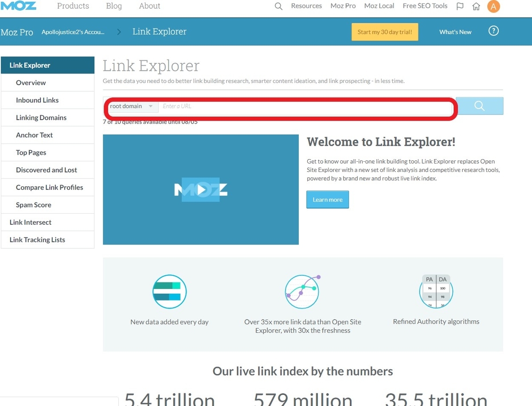The width and height of the screenshot is (532, 406).
Task: Go to home via the house icon
Action: (x=476, y=6)
